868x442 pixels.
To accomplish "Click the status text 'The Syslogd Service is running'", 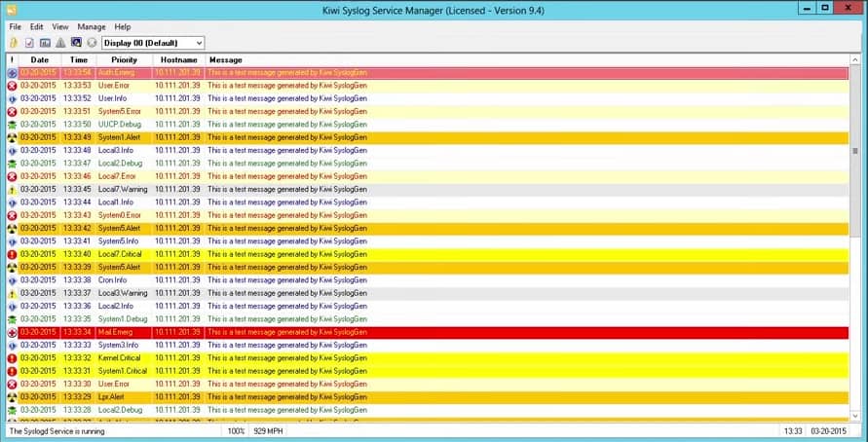I will [x=57, y=431].
